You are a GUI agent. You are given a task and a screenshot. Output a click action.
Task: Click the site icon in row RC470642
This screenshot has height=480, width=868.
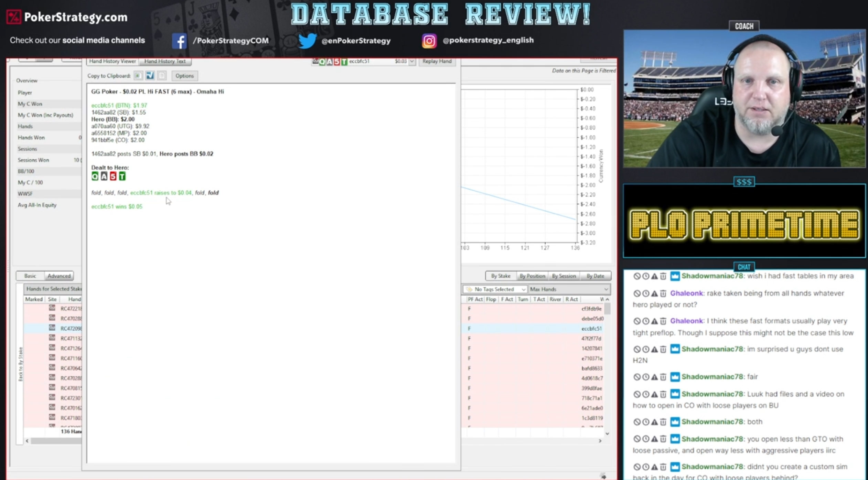tap(52, 367)
